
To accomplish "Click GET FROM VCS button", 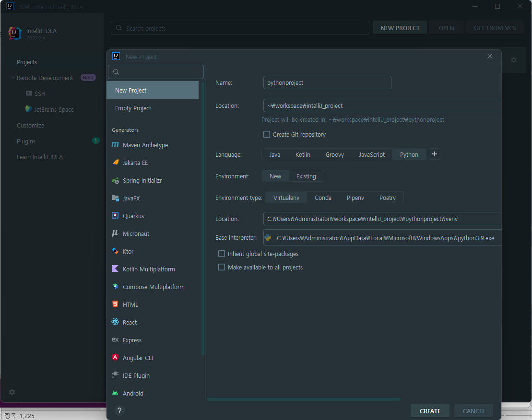I will [x=495, y=28].
